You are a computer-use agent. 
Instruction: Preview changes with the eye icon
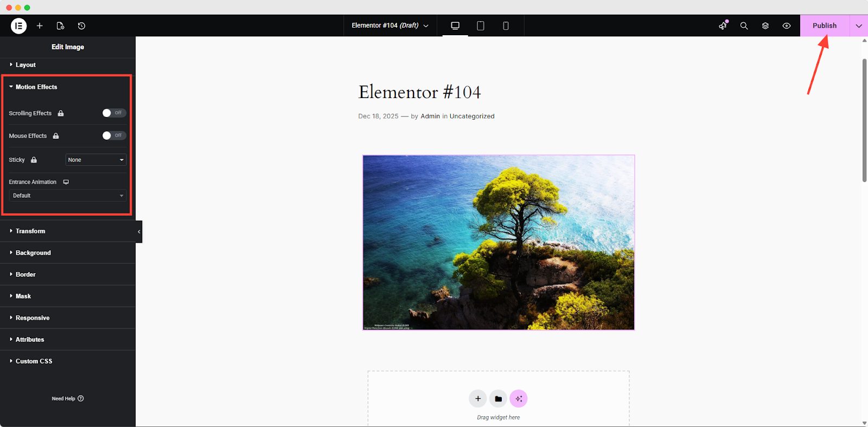786,25
